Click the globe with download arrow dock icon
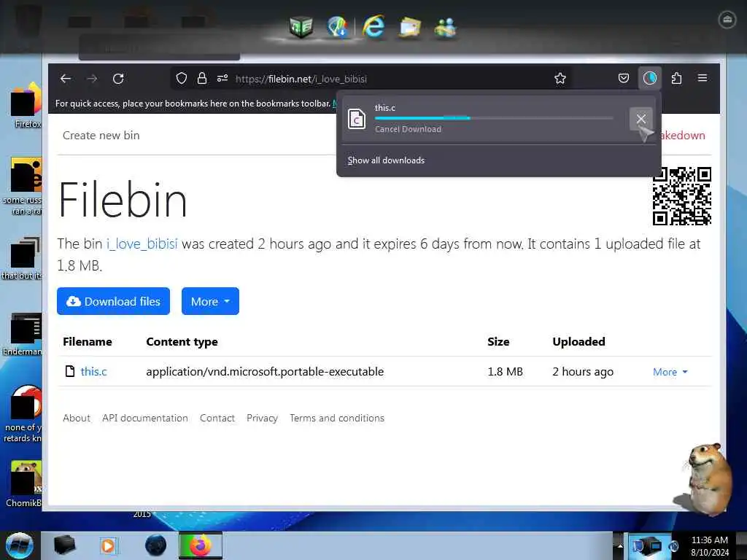 click(337, 27)
